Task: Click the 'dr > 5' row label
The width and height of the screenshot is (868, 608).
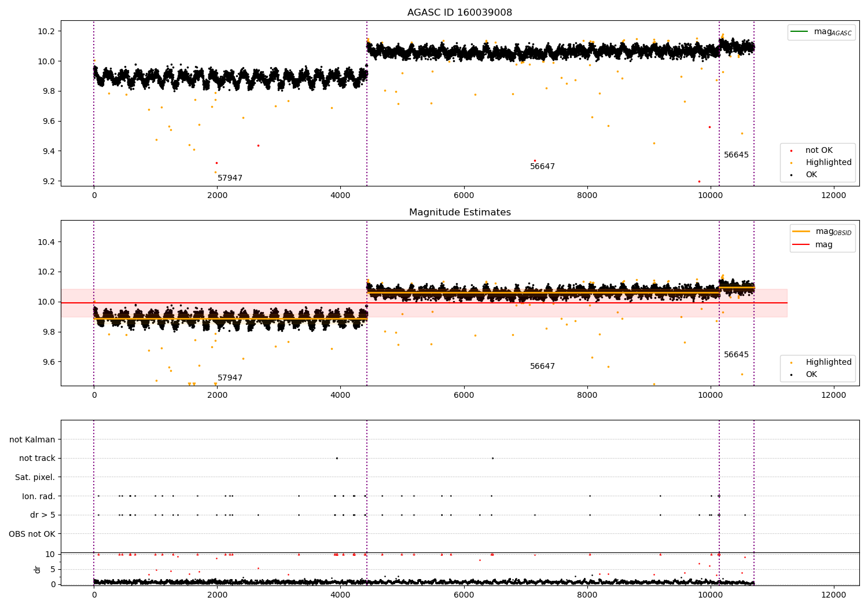Action: click(x=43, y=515)
